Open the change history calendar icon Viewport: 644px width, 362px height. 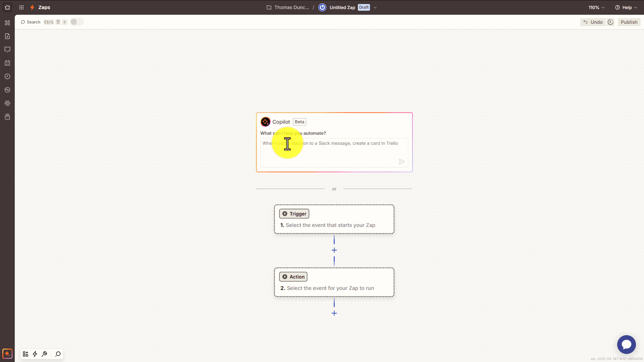(7, 63)
